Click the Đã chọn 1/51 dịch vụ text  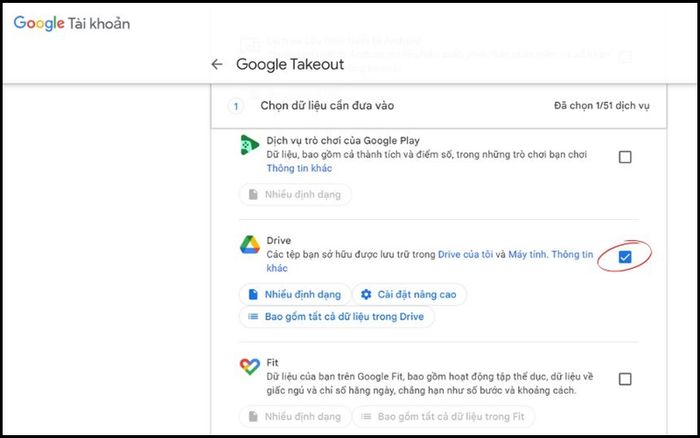pyautogui.click(x=602, y=106)
